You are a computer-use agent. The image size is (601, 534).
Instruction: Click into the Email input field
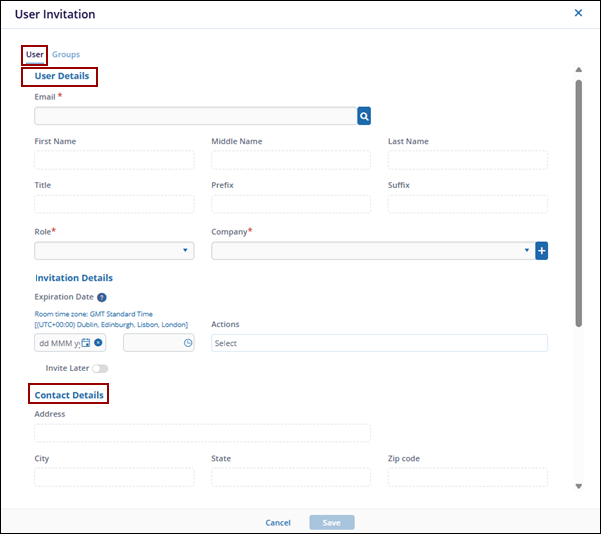(x=195, y=116)
